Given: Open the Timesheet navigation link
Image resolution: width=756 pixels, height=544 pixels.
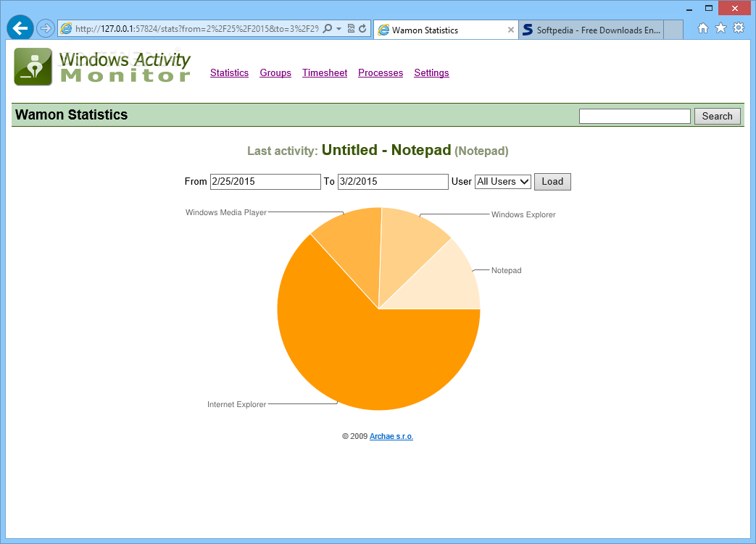Looking at the screenshot, I should 325,72.
